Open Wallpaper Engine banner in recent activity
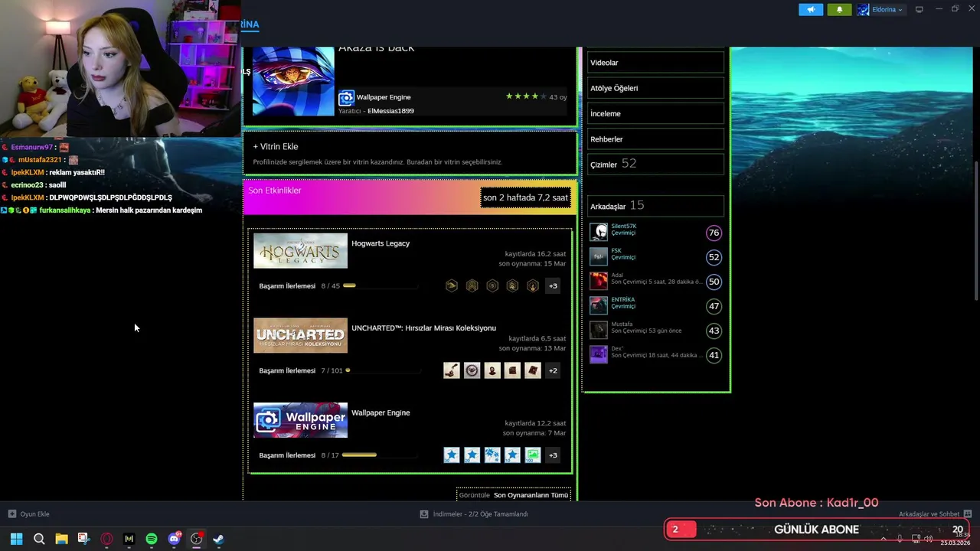This screenshot has height=551, width=980. click(x=300, y=420)
